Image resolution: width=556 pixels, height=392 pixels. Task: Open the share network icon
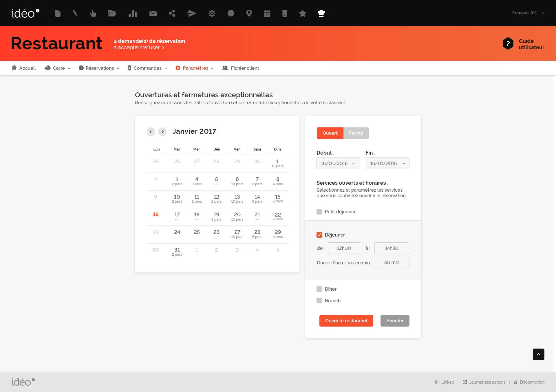pos(172,13)
